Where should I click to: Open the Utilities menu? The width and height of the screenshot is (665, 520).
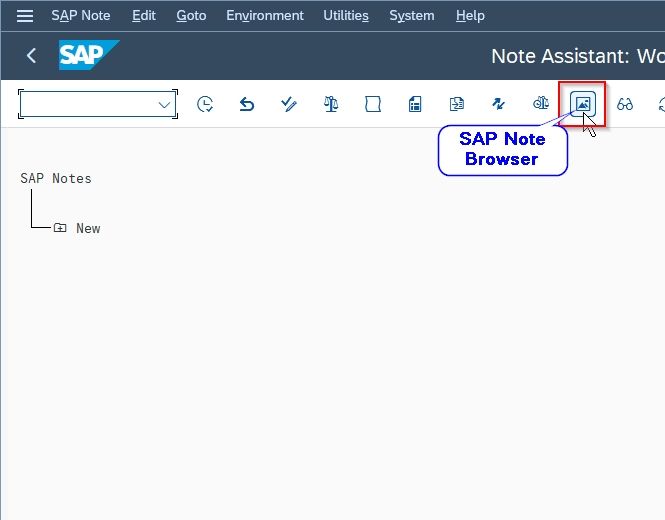pyautogui.click(x=346, y=16)
